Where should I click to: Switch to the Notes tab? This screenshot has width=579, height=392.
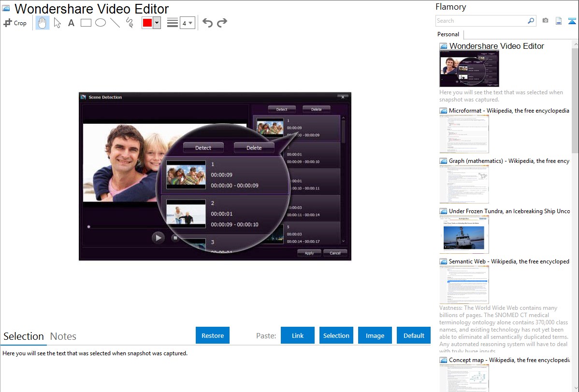pyautogui.click(x=63, y=336)
